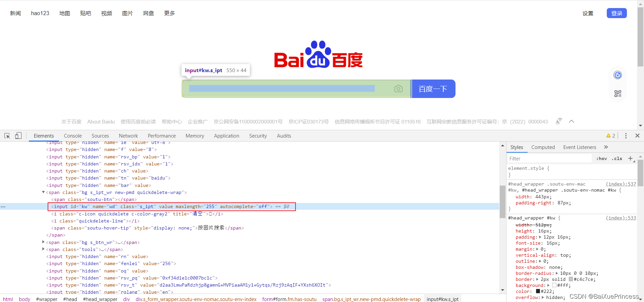Open the 贴吧 link
The height and width of the screenshot is (302, 644).
(x=86, y=13)
